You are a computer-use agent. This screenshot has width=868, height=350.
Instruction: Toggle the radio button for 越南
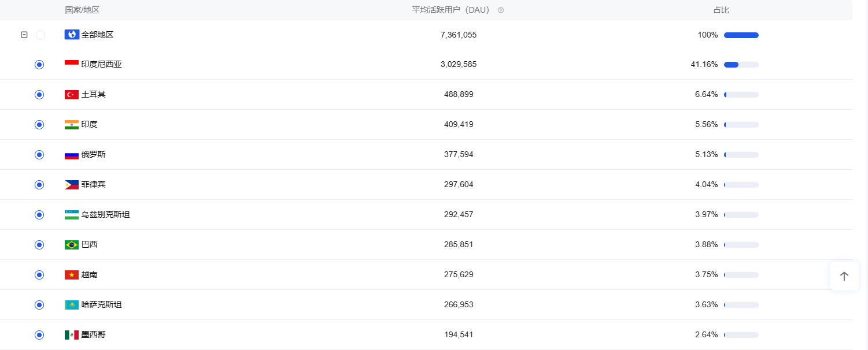39,275
